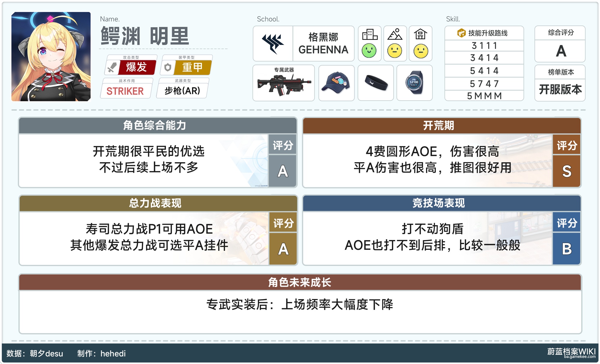Click the STRIKER tactical role label
Viewport: 600px width, 364px height.
(125, 91)
